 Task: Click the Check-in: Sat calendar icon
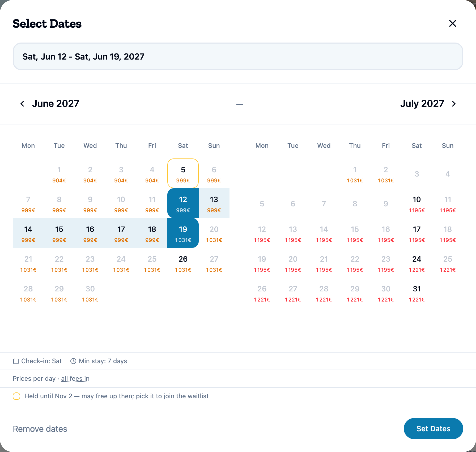click(16, 361)
